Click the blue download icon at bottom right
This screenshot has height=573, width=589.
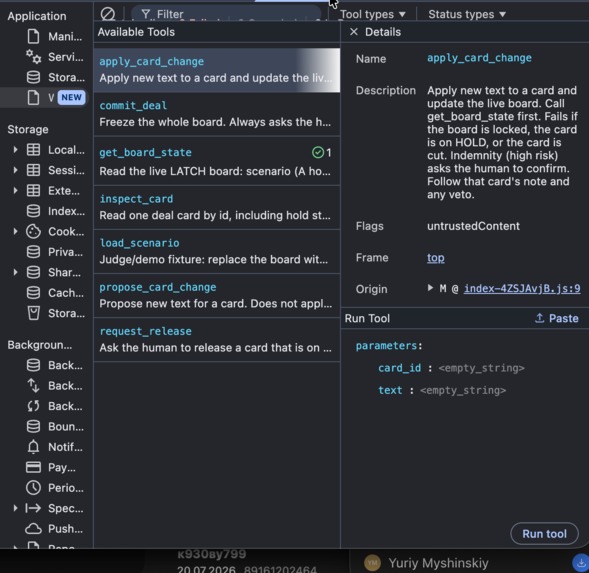point(580,562)
